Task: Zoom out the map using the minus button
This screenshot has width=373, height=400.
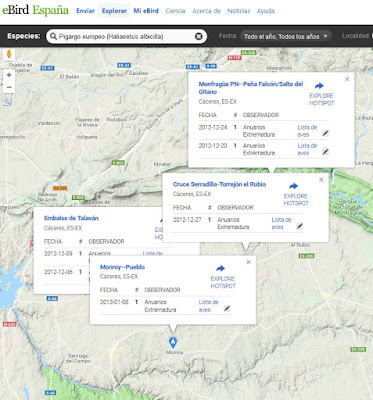Action: pyautogui.click(x=9, y=87)
